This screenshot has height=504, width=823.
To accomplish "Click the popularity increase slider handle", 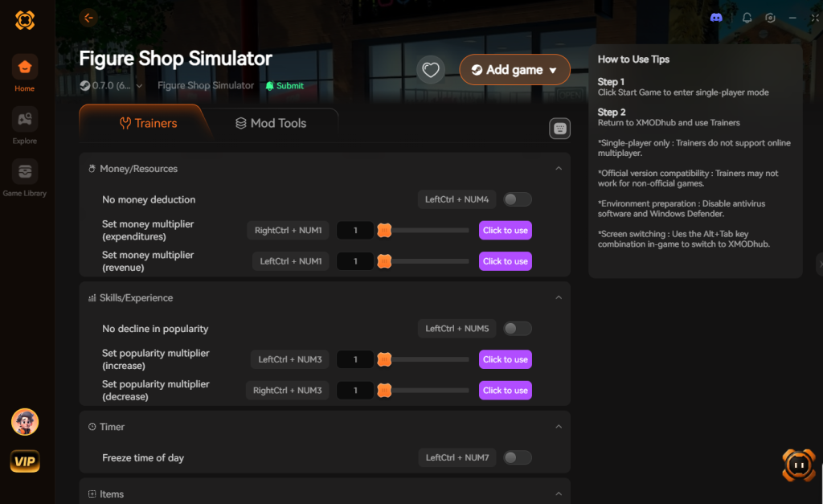I will coord(384,359).
